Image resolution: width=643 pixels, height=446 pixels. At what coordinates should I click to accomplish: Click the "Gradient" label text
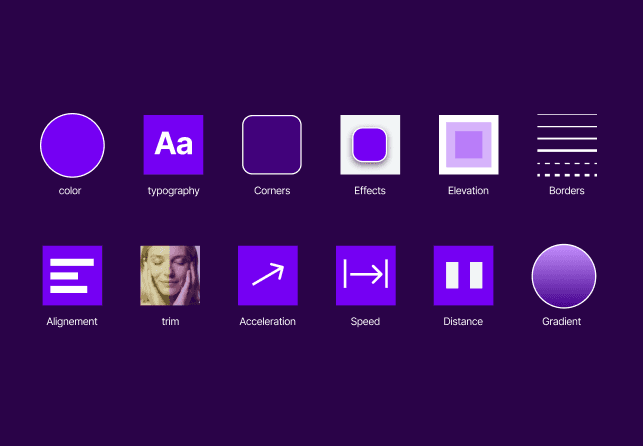(561, 321)
